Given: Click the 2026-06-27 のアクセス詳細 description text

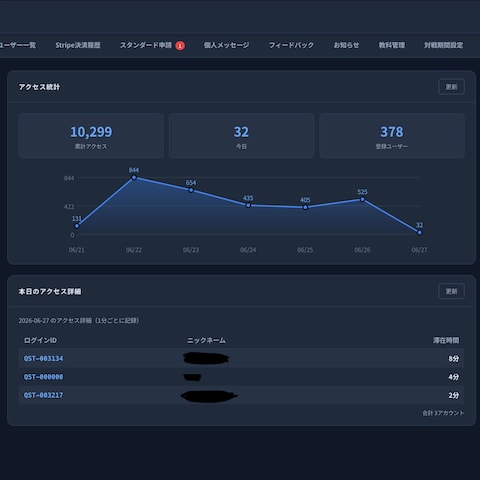Looking at the screenshot, I should (x=79, y=321).
